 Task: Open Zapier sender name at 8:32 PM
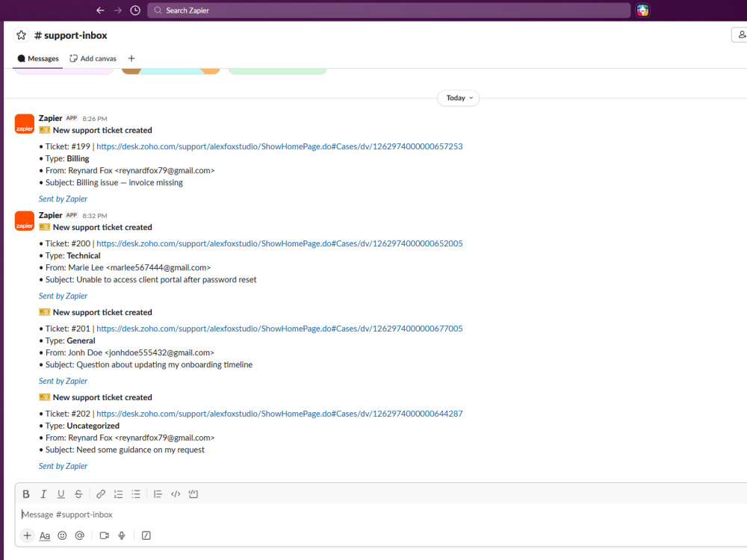(x=51, y=215)
